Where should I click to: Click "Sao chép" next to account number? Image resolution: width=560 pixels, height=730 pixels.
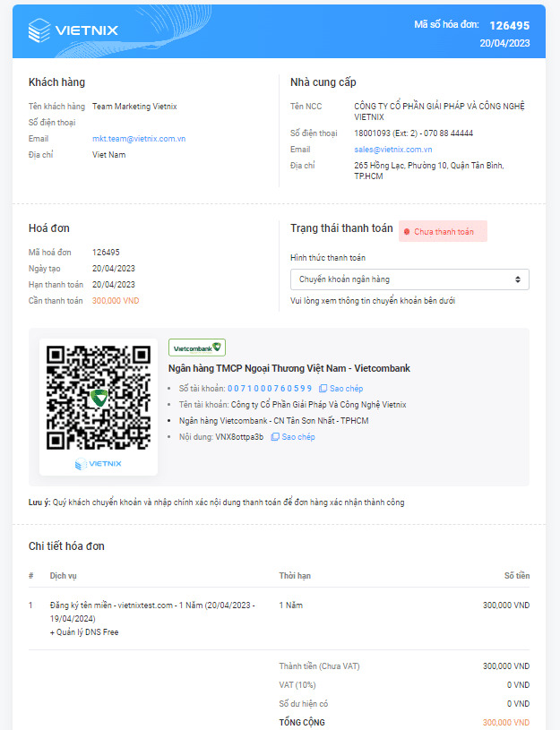(x=346, y=389)
